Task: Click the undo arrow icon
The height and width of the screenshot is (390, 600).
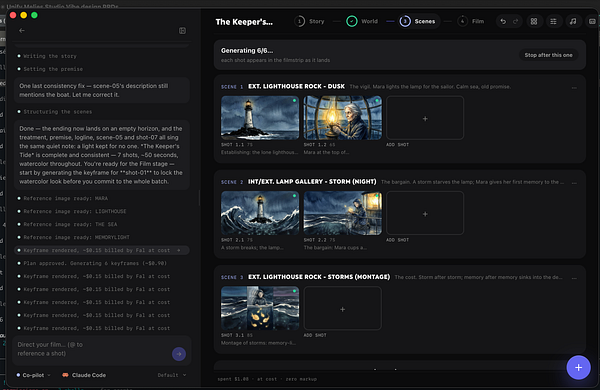Action: [x=503, y=21]
